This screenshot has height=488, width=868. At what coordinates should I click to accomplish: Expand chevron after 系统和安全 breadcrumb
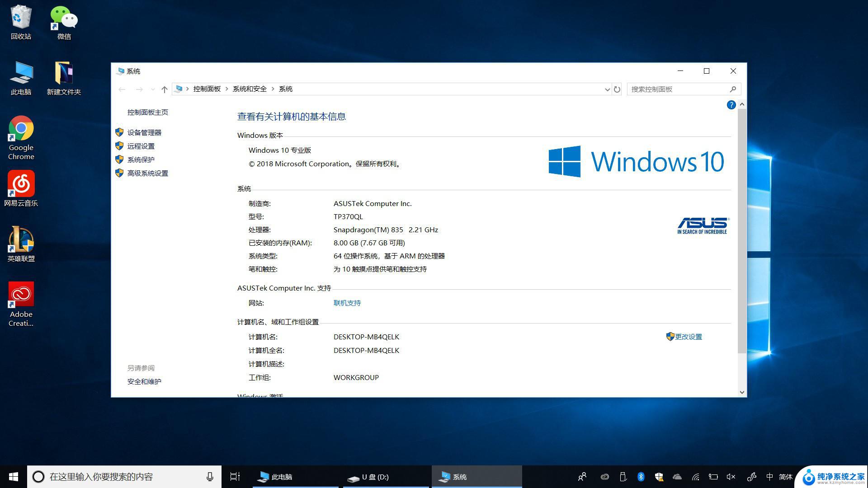[x=273, y=89]
